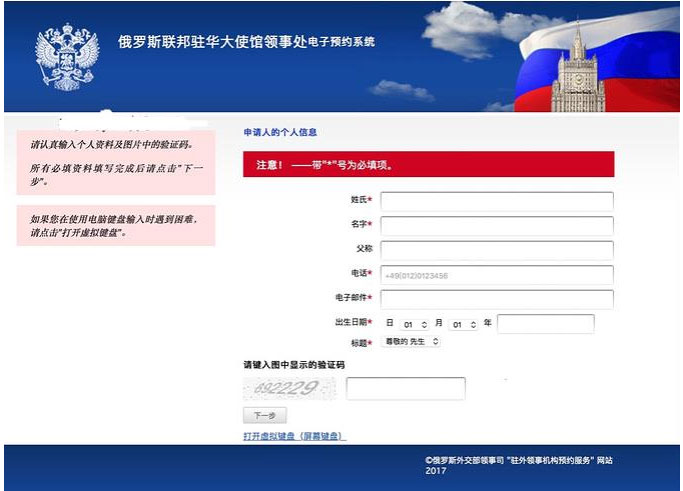The width and height of the screenshot is (683, 491).
Task: Click the Russian double-headed eagle emblem
Action: [67, 58]
